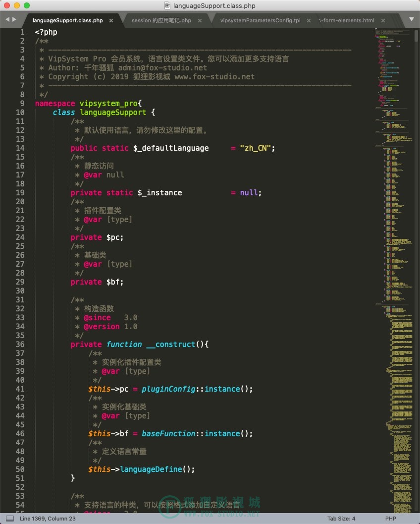Close the session 的应用笔记.php tab
Screen dimensions: 420x524
(200, 21)
